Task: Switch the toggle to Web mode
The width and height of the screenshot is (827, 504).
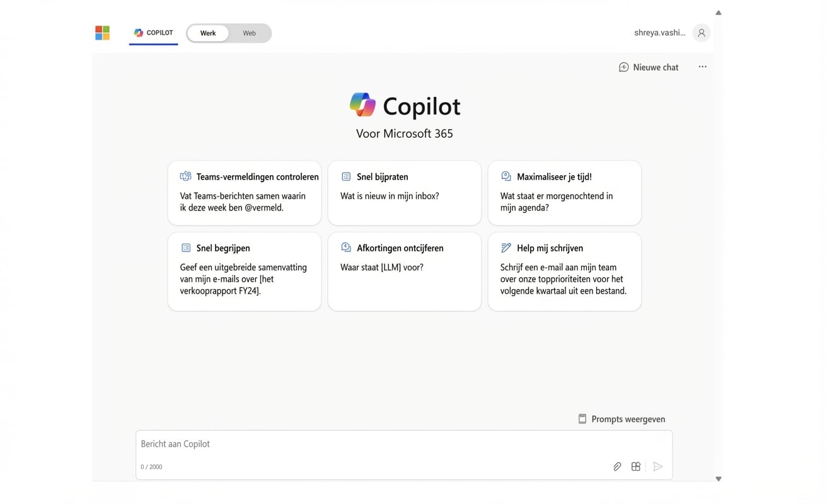Action: [x=249, y=33]
